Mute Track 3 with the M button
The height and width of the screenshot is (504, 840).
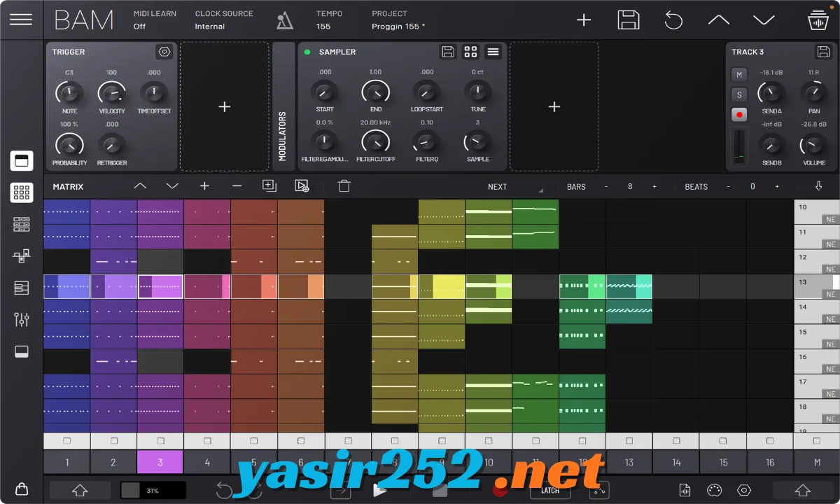click(x=739, y=74)
